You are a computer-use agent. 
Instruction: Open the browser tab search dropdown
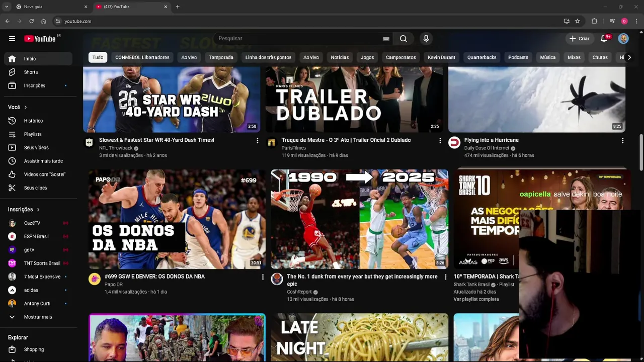point(7,7)
